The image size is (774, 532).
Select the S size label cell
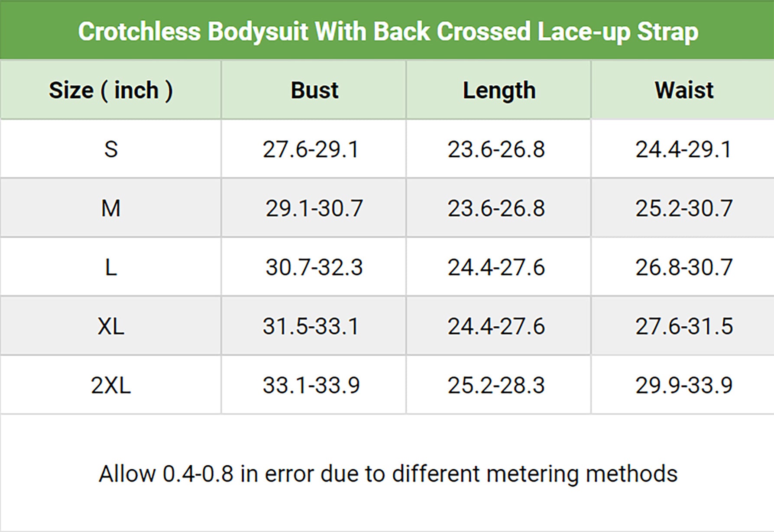[111, 149]
